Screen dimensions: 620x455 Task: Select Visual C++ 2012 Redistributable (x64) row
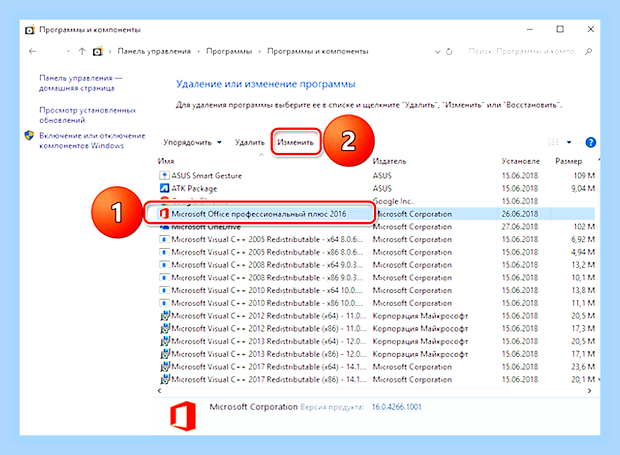pos(376,316)
